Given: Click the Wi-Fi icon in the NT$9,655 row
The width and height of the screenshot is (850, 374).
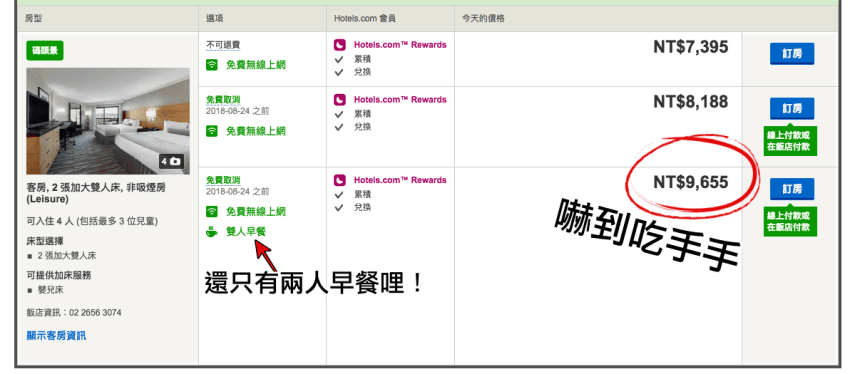Looking at the screenshot, I should click(212, 211).
